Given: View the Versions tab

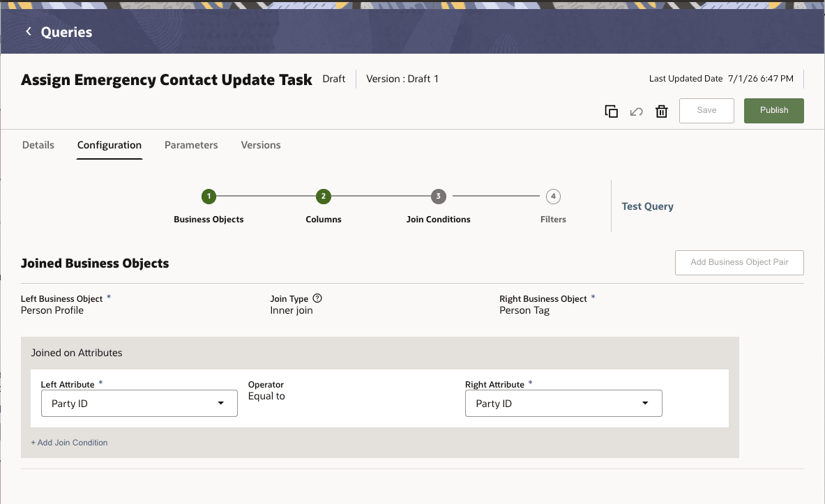Looking at the screenshot, I should (260, 145).
